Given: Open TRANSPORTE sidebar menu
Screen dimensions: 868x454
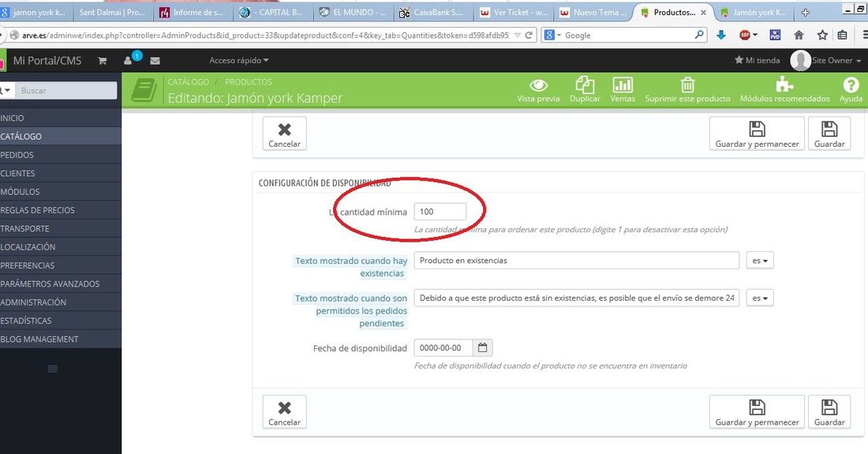Looking at the screenshot, I should pyautogui.click(x=60, y=228).
